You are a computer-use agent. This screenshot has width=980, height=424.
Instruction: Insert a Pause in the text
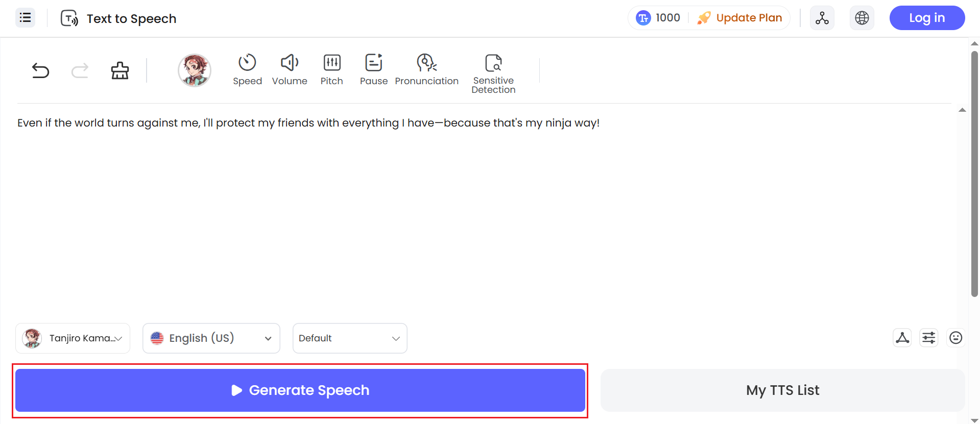374,70
